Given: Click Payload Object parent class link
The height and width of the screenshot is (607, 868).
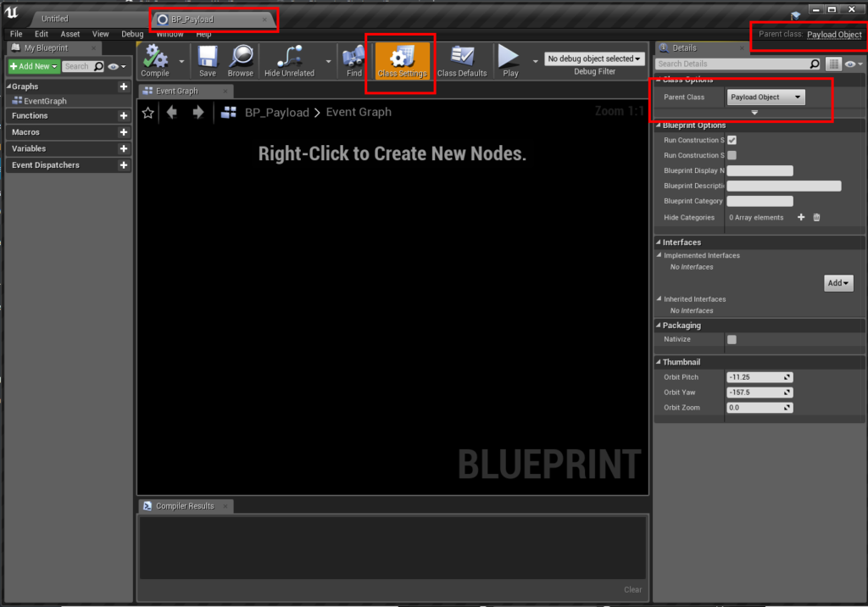Looking at the screenshot, I should coord(834,35).
